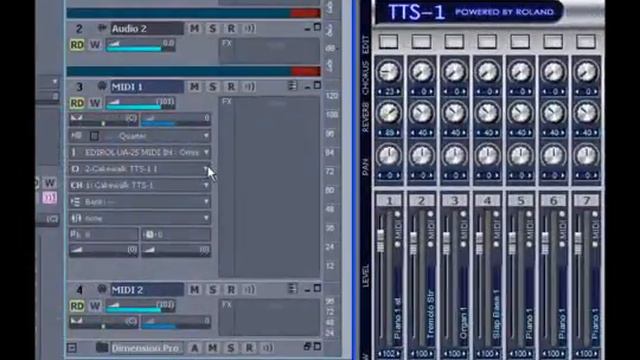Adjust the MIDI 1 volume slider
Image resolution: width=640 pixels, height=360 pixels.
tap(140, 103)
